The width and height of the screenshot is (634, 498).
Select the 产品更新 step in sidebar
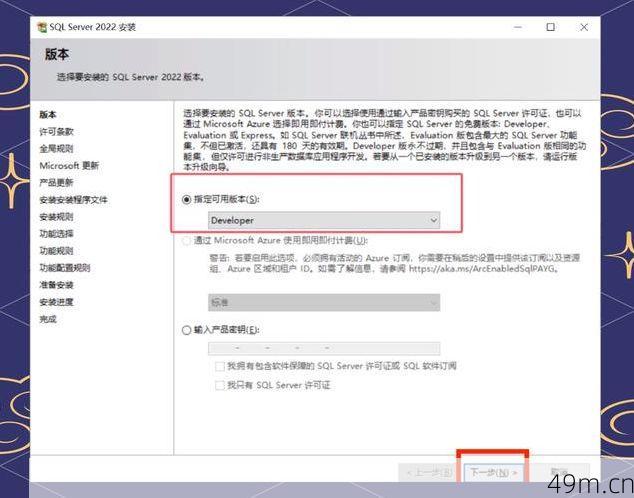click(x=57, y=183)
